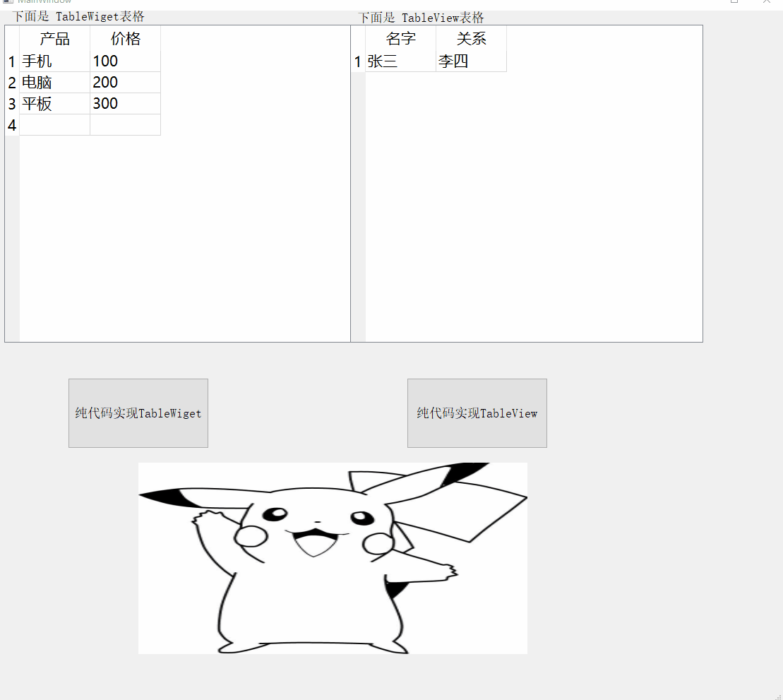Image resolution: width=783 pixels, height=700 pixels.
Task: Select the 名字 column header
Action: coord(400,39)
